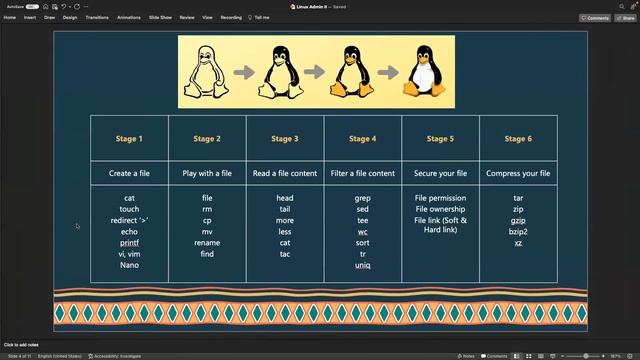Click the Accessibility: Investigate status item

click(x=115, y=356)
